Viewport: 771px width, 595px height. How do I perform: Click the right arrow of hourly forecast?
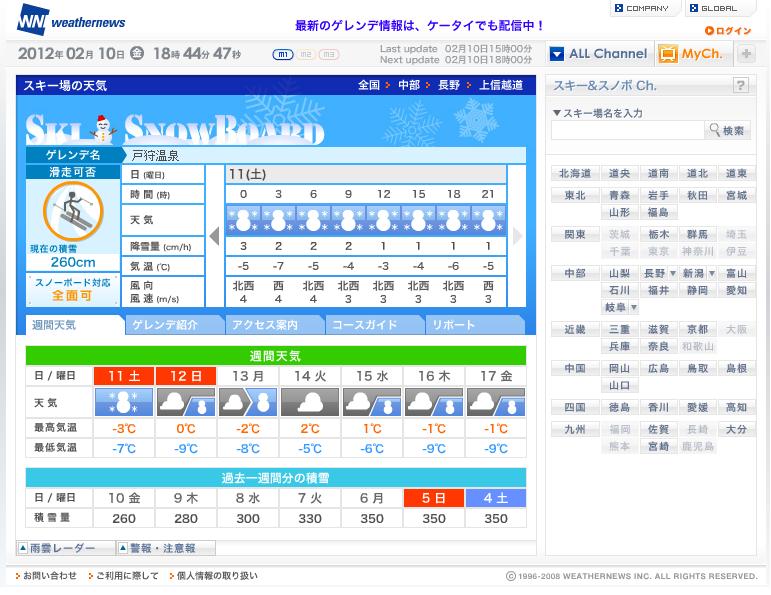[x=517, y=236]
